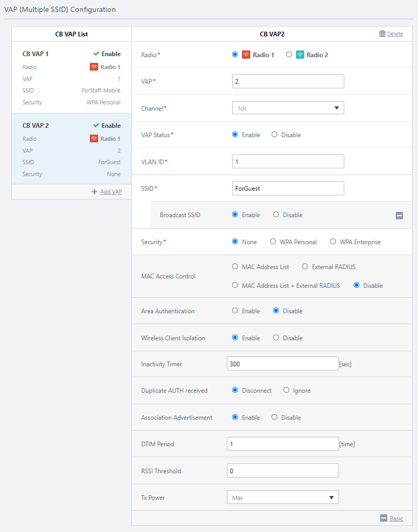Click the Add VAP link

pos(111,192)
